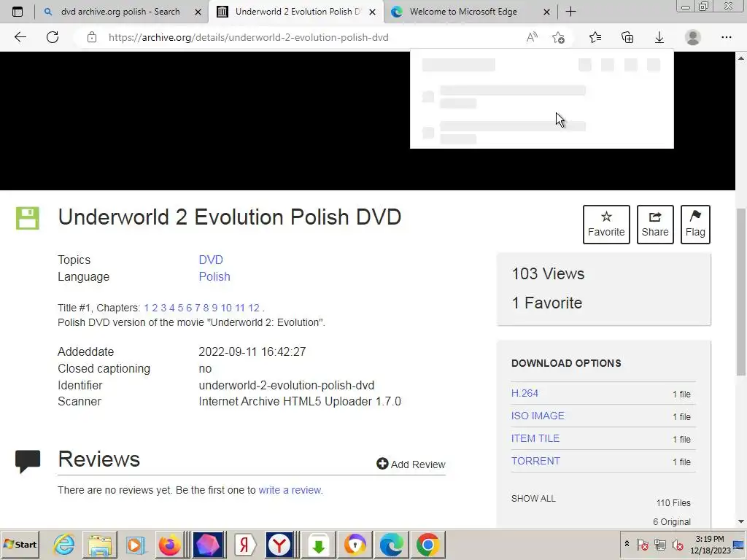Open Yandex Browser Y taskbar icon
Viewport: 747px width, 560px height.
(x=279, y=544)
